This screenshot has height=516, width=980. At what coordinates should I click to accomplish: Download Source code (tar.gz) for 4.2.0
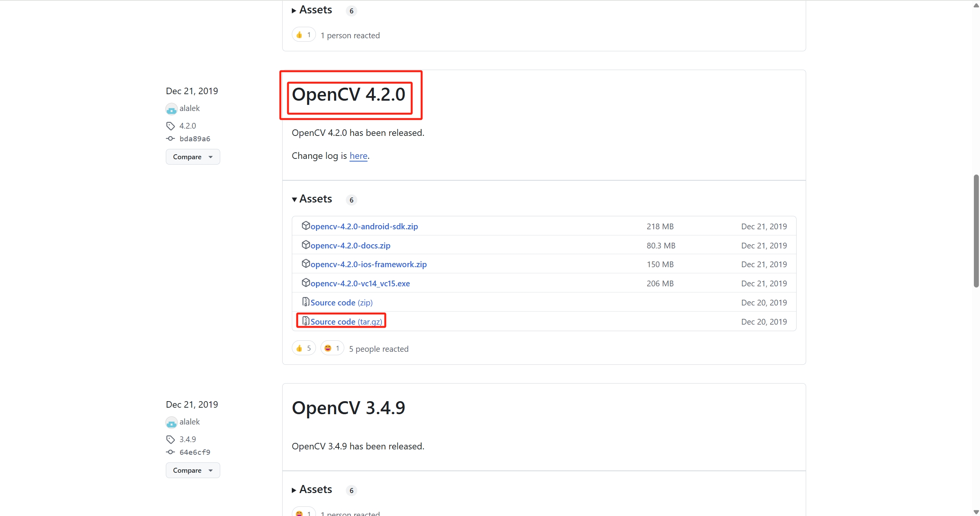tap(346, 322)
